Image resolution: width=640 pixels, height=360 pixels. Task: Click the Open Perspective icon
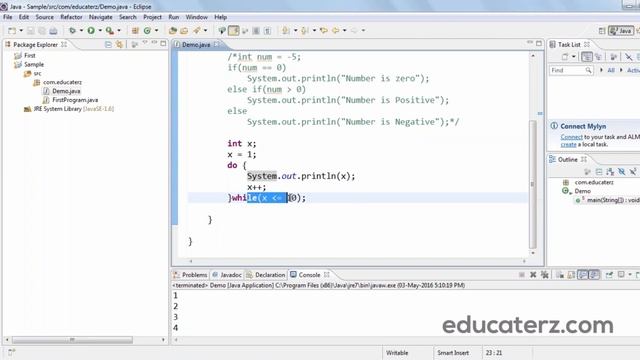[602, 31]
